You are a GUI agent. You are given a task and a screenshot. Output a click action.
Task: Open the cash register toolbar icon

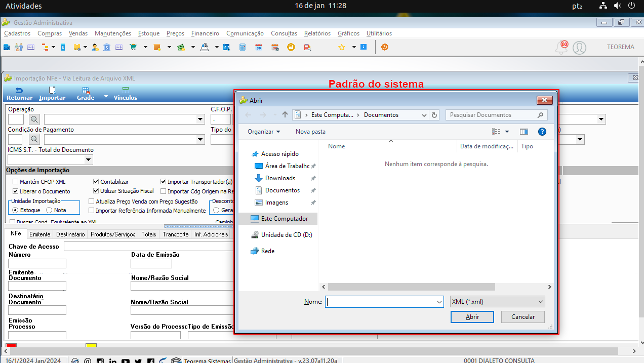205,47
